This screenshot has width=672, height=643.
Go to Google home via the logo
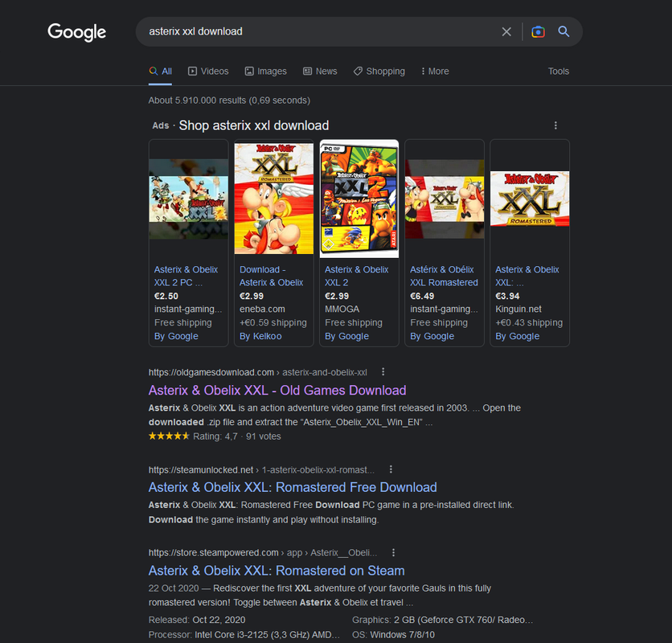coord(76,32)
